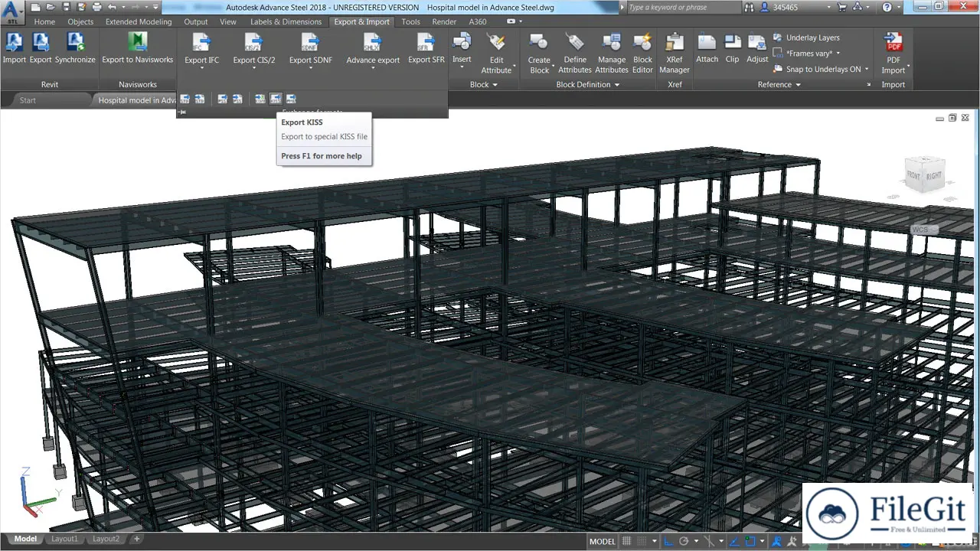This screenshot has height=551, width=980.
Task: Pin the expanded Exchange formats panel
Action: (x=182, y=112)
